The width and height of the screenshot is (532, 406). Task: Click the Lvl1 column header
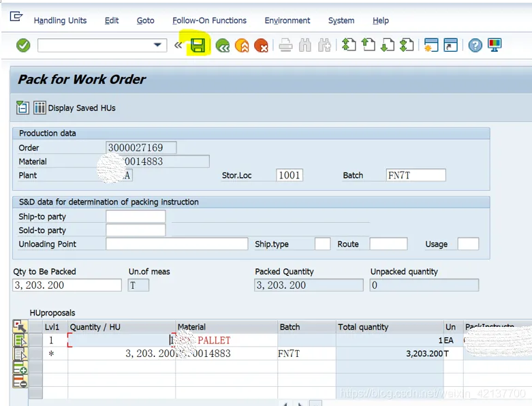click(x=55, y=327)
